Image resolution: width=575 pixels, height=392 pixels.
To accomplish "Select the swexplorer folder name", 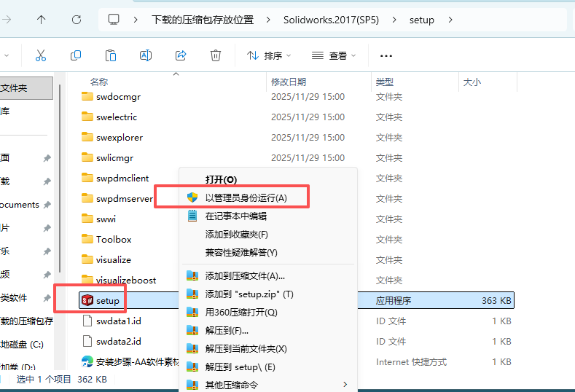I will click(120, 138).
